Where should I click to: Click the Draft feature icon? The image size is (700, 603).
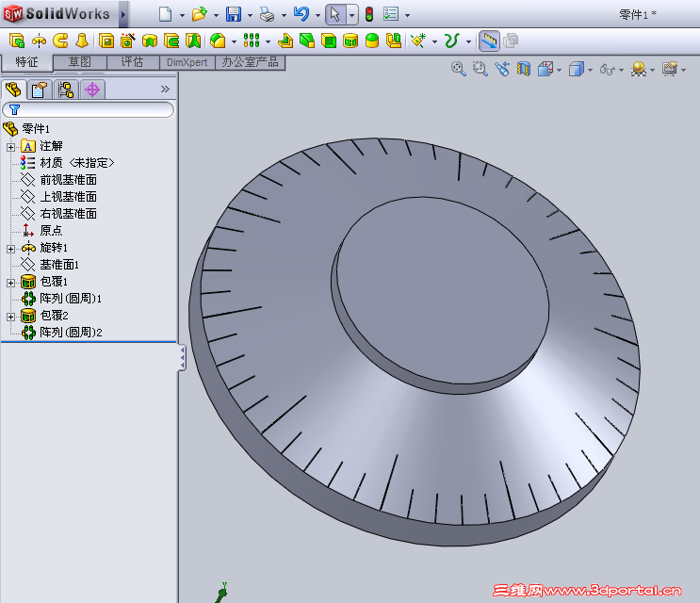(x=307, y=41)
